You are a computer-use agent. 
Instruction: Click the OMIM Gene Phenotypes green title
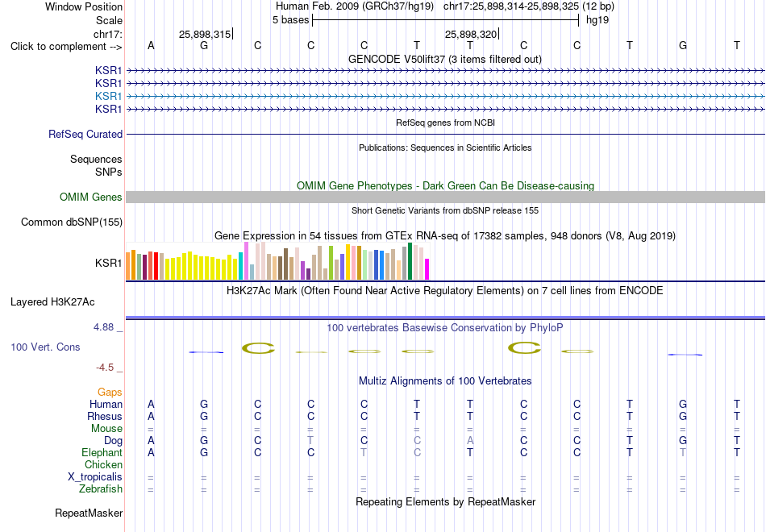(x=445, y=185)
